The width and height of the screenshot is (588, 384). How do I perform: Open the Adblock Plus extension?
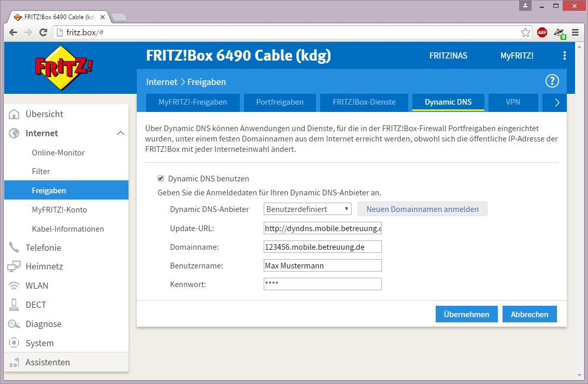pyautogui.click(x=542, y=33)
